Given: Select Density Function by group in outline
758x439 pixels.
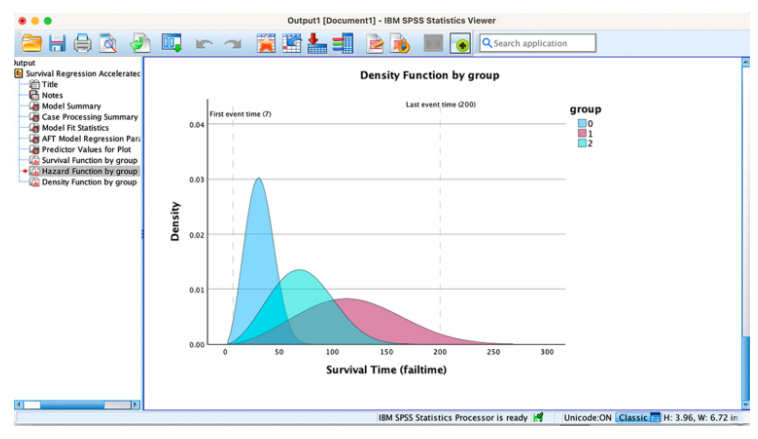Looking at the screenshot, I should (x=89, y=182).
